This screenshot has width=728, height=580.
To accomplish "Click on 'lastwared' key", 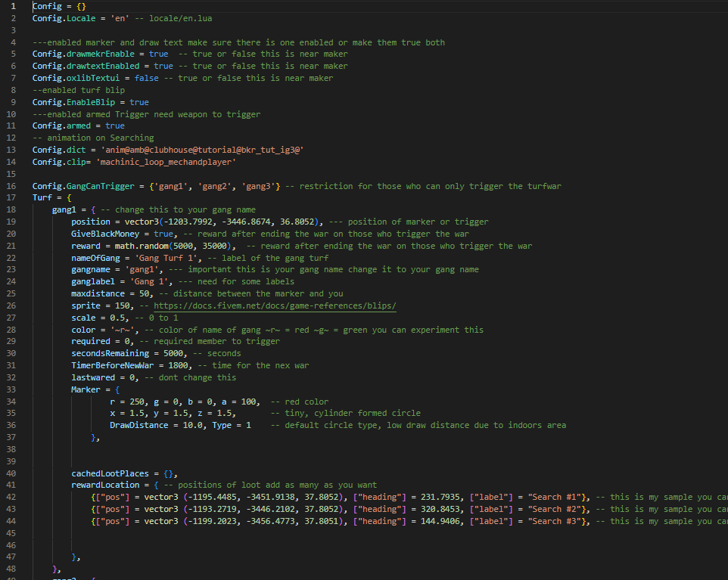I will point(93,377).
